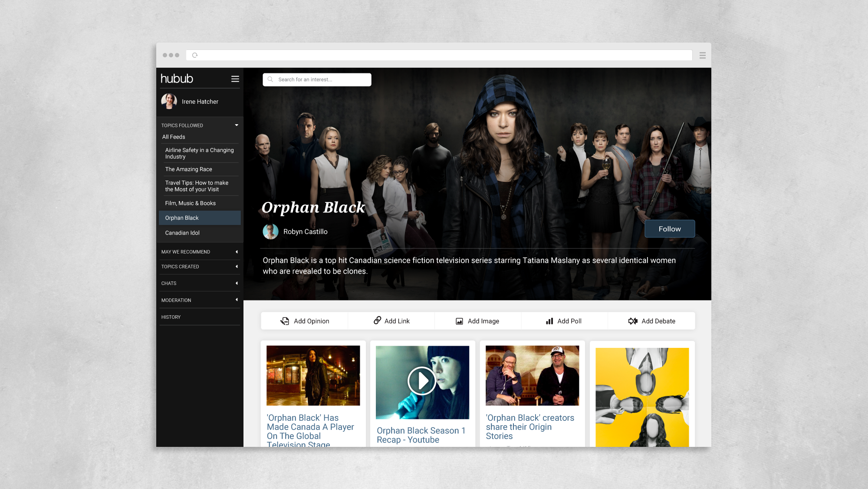
Task: Click Irene Hatcher's profile avatar
Action: pyautogui.click(x=169, y=101)
